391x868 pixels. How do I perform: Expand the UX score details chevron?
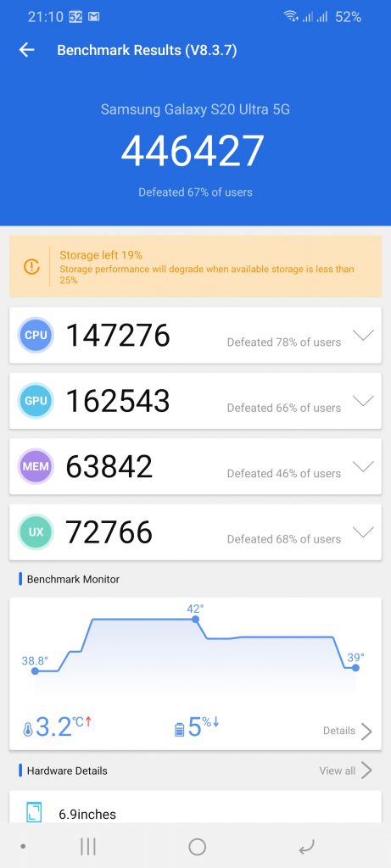363,532
